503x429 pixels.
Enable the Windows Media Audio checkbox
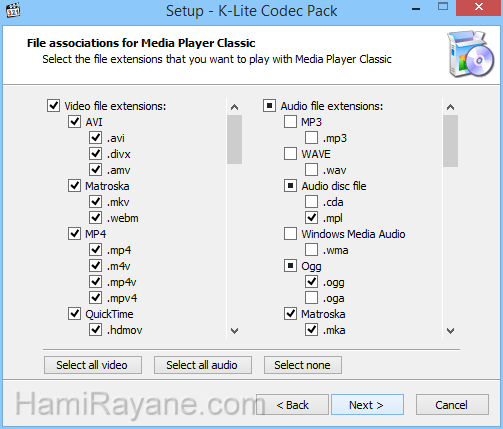[290, 233]
